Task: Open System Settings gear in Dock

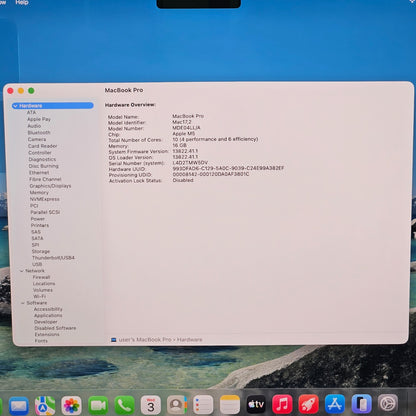Action: coord(388,403)
